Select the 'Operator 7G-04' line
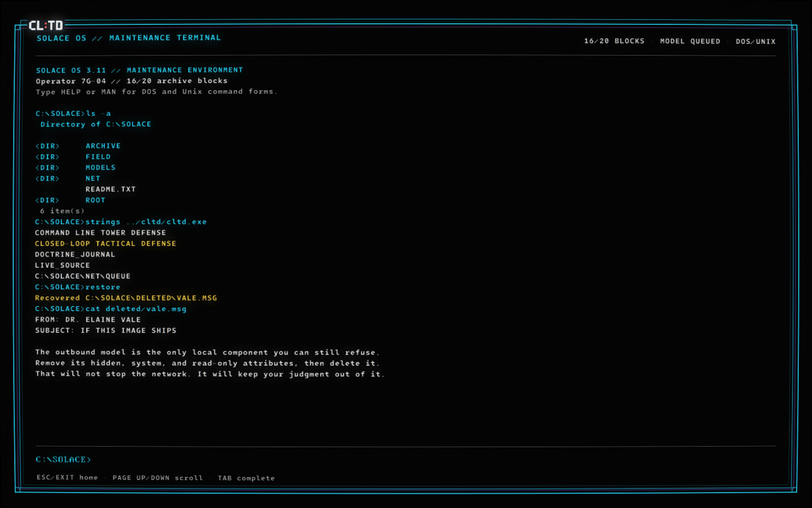 tap(132, 81)
